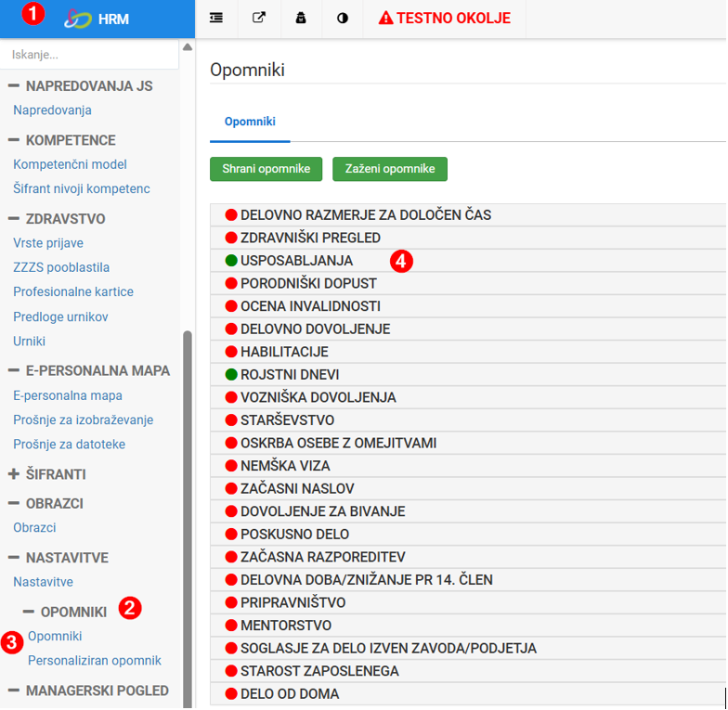Open Napredovanja in sidebar
The height and width of the screenshot is (710, 728).
click(x=52, y=110)
